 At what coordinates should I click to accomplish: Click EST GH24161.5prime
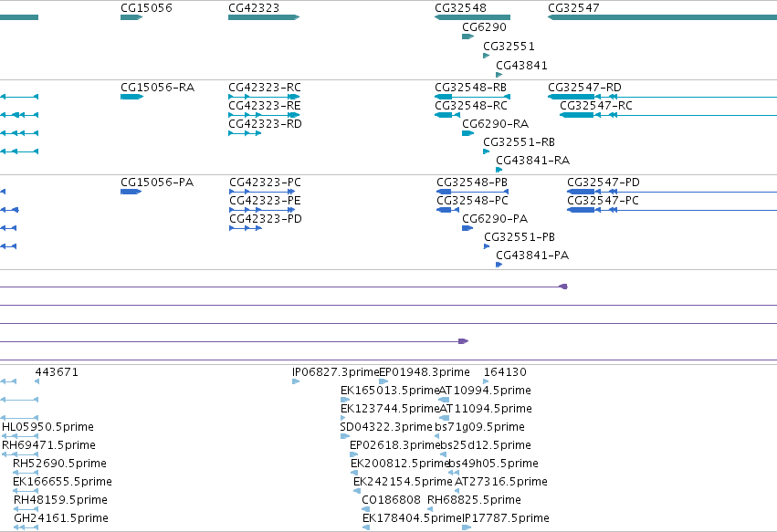[61, 518]
